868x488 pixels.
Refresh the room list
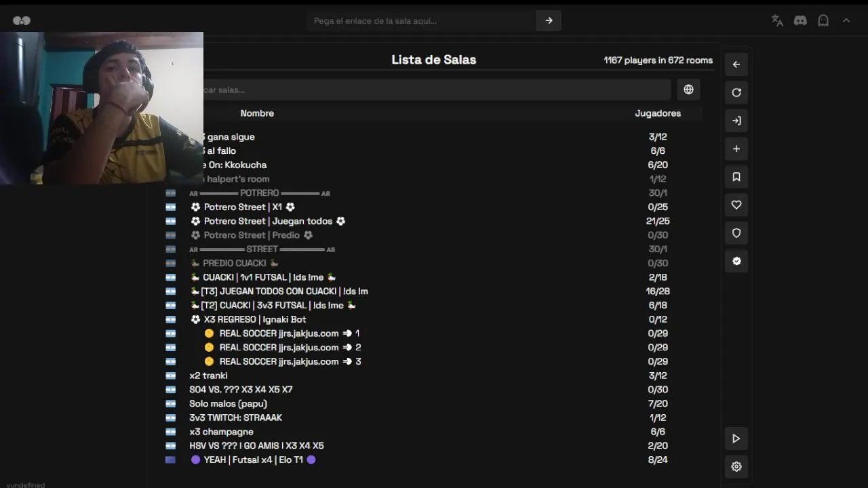(x=736, y=92)
